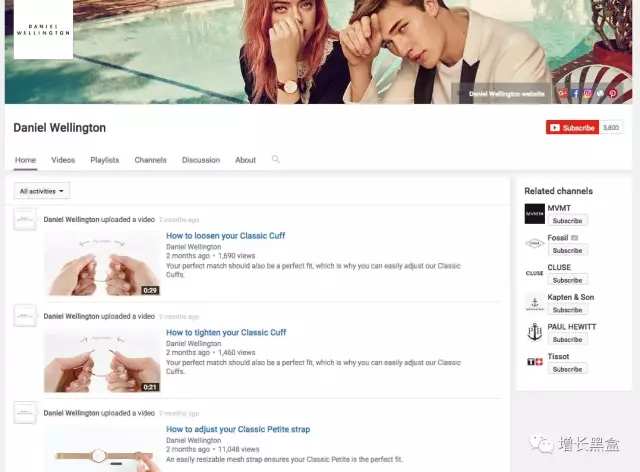
Task: Open the Tissot channel logo
Action: point(535,362)
